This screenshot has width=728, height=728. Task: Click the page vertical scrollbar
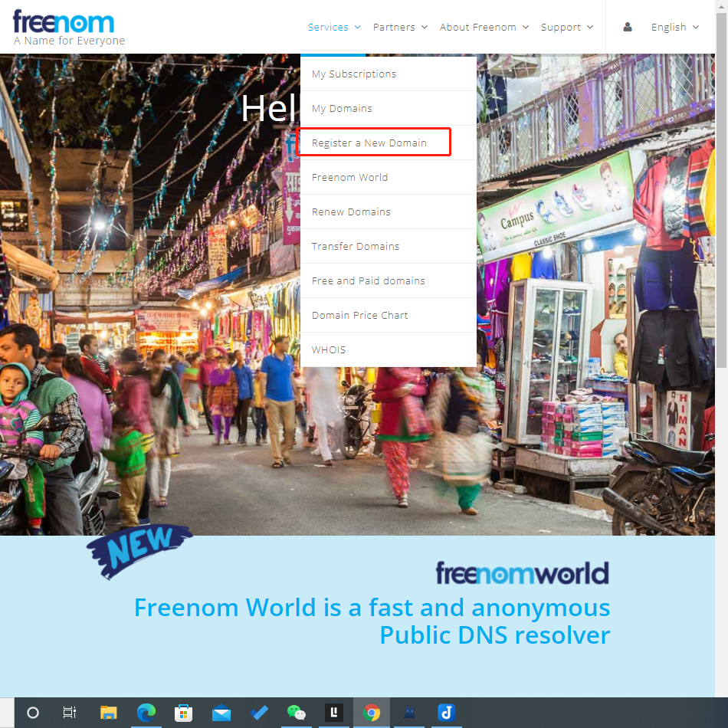pyautogui.click(x=722, y=190)
